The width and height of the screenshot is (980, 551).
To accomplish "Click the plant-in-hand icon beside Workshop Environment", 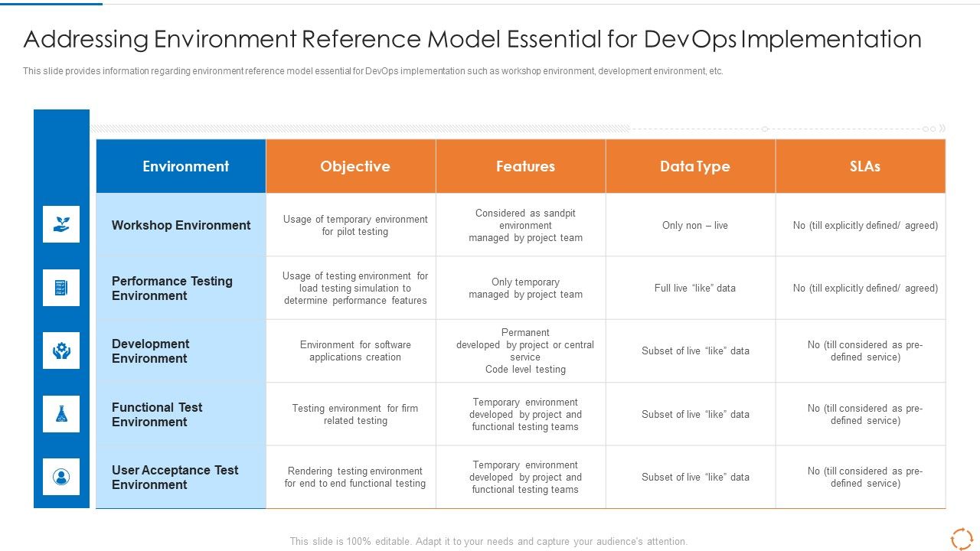I will point(61,224).
